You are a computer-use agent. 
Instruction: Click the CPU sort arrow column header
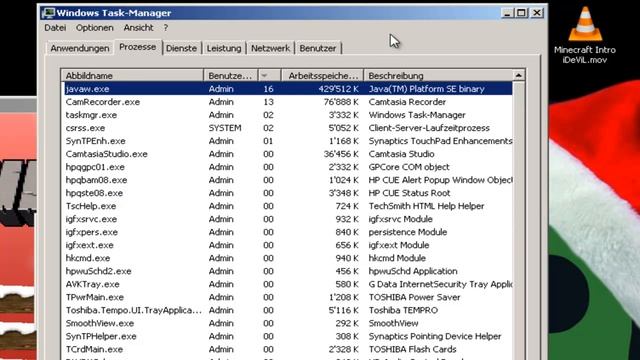click(x=269, y=76)
